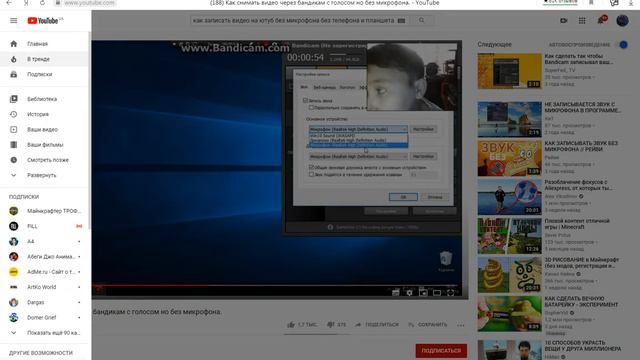
Task: Switch to miniplayer mode
Action: (x=423, y=292)
